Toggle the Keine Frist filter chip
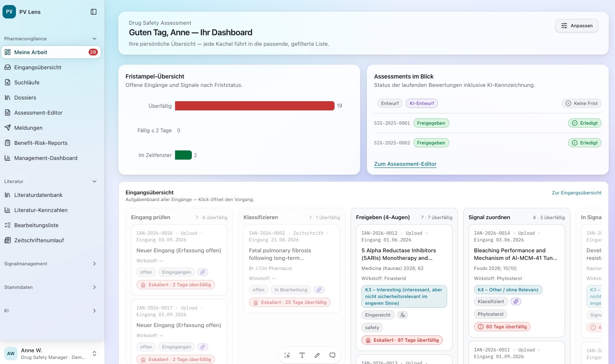615x364 pixels. click(581, 103)
